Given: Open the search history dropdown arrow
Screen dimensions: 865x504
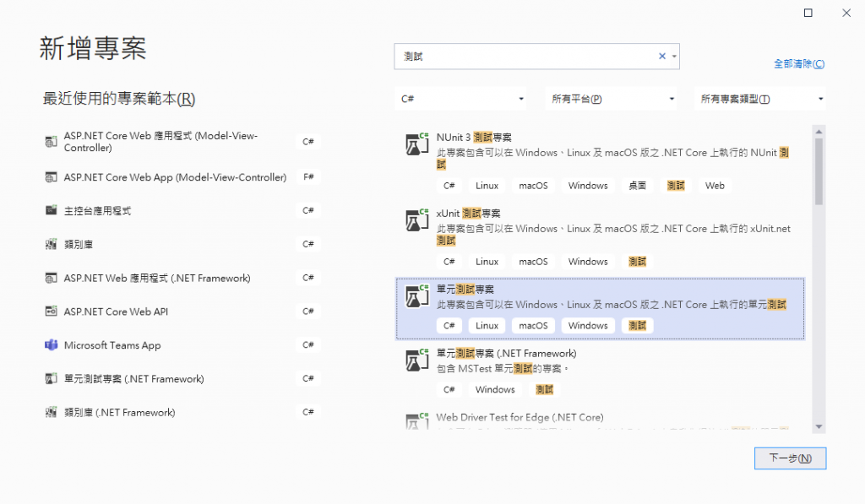Looking at the screenshot, I should pyautogui.click(x=674, y=57).
